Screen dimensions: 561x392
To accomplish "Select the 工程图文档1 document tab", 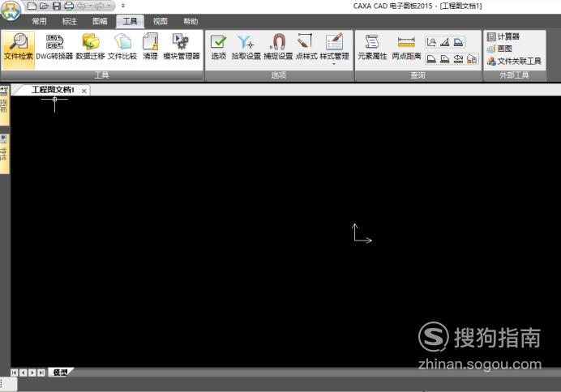I will [53, 90].
